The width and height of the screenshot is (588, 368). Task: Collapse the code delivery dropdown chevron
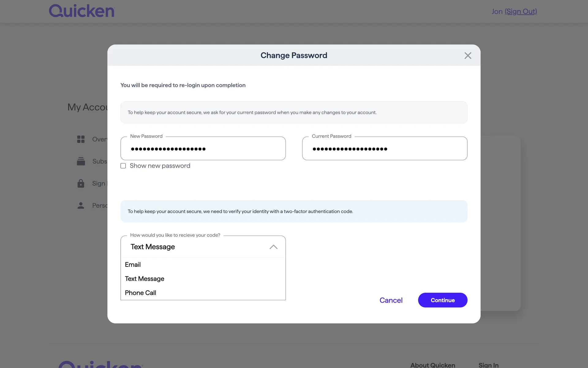pyautogui.click(x=273, y=247)
